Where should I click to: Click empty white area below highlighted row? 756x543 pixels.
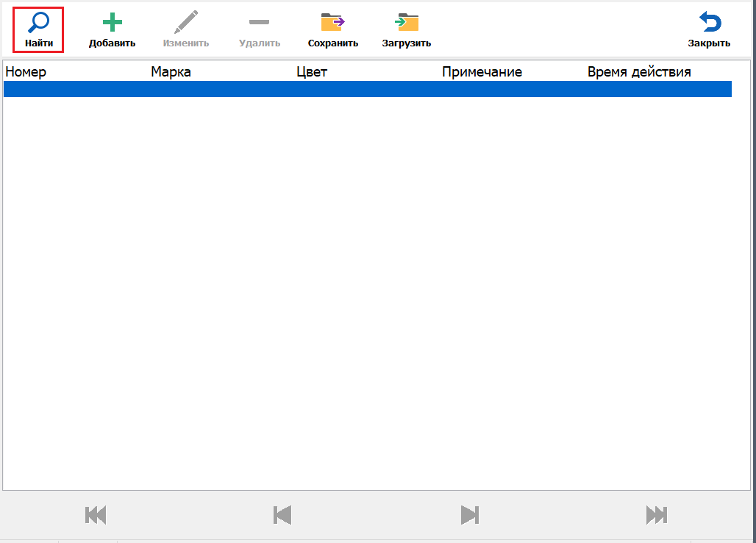(368, 294)
